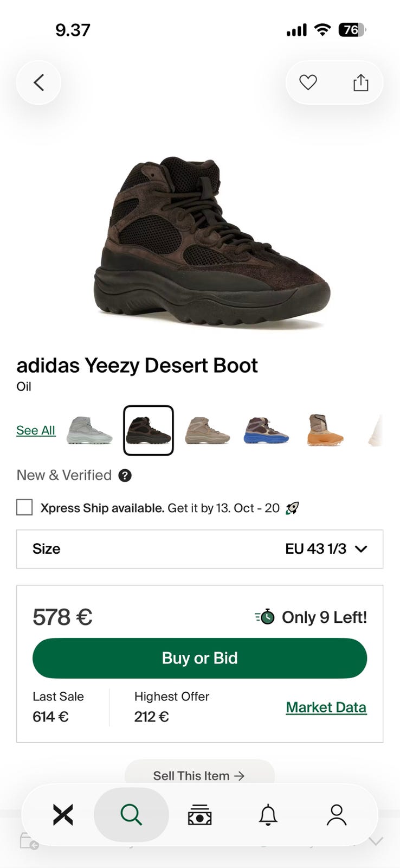
Task: Open the search tab in bottom bar
Action: pos(131,815)
